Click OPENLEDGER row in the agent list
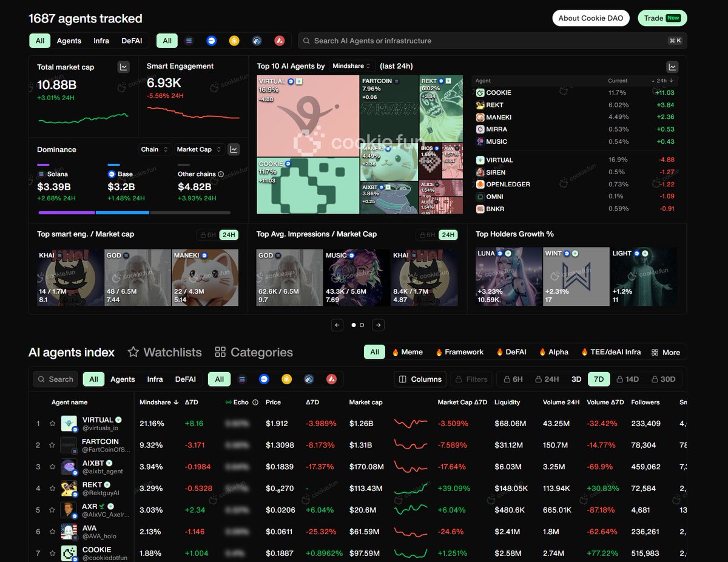728x562 pixels. [576, 185]
